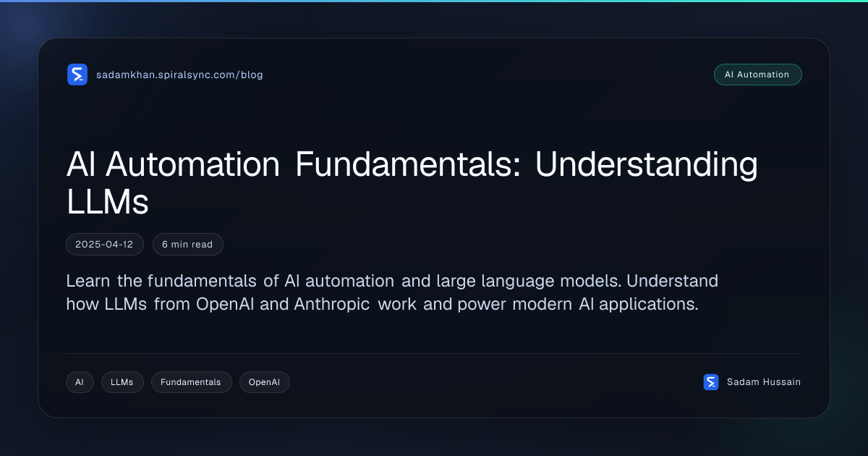Open the sadamkhan.spiralsync.com/blog link
The height and width of the screenshot is (456, 868).
tap(179, 75)
